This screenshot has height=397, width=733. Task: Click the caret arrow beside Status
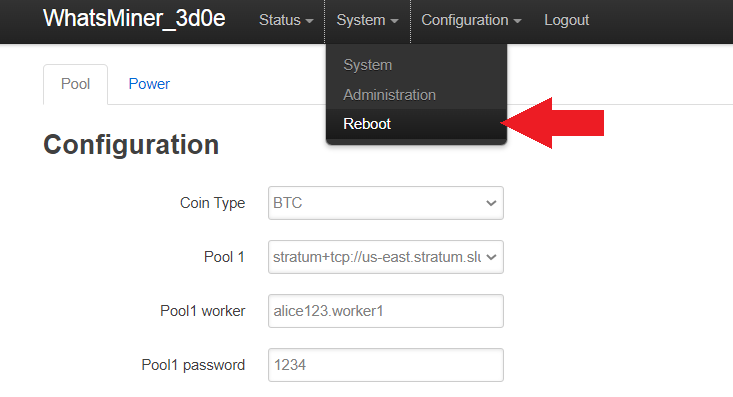309,22
